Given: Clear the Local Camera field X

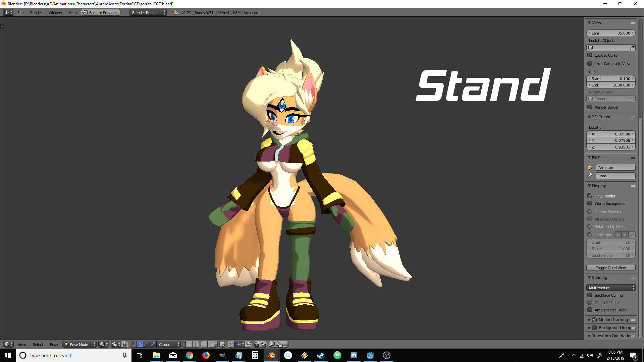Looking at the screenshot, I should point(632,99).
